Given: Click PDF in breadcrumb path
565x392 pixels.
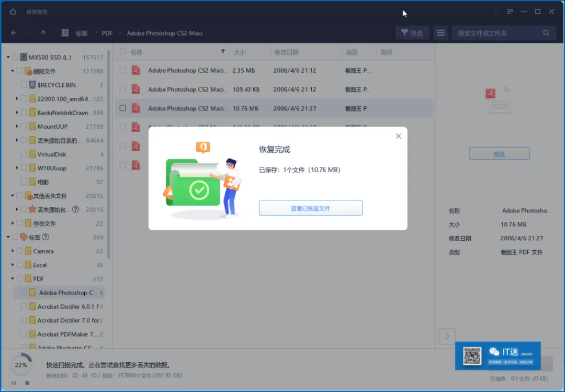Looking at the screenshot, I should 107,33.
